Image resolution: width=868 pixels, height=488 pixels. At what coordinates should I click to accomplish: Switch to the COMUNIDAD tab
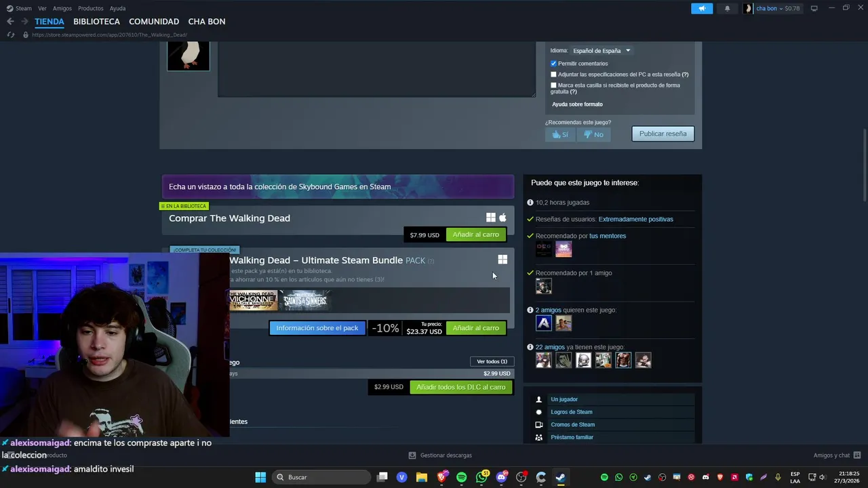[154, 22]
